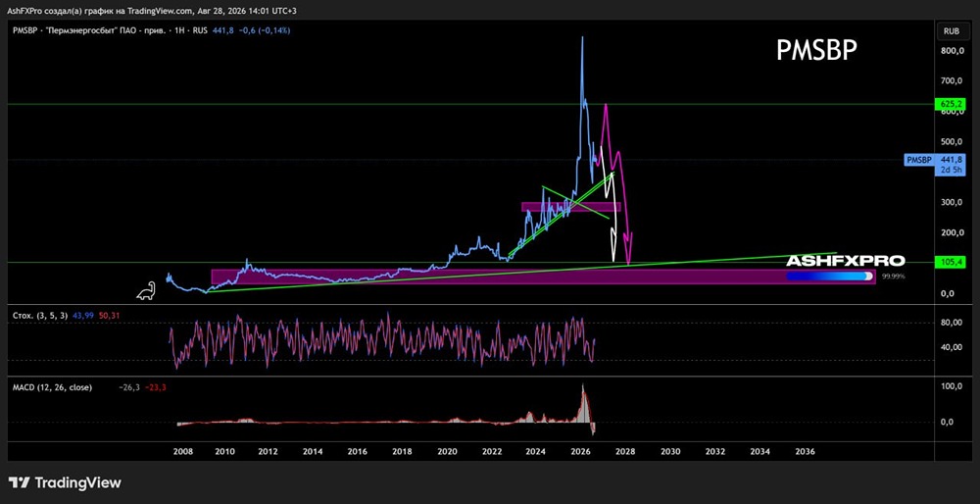Click the 2d 5h countdown label

[950, 171]
